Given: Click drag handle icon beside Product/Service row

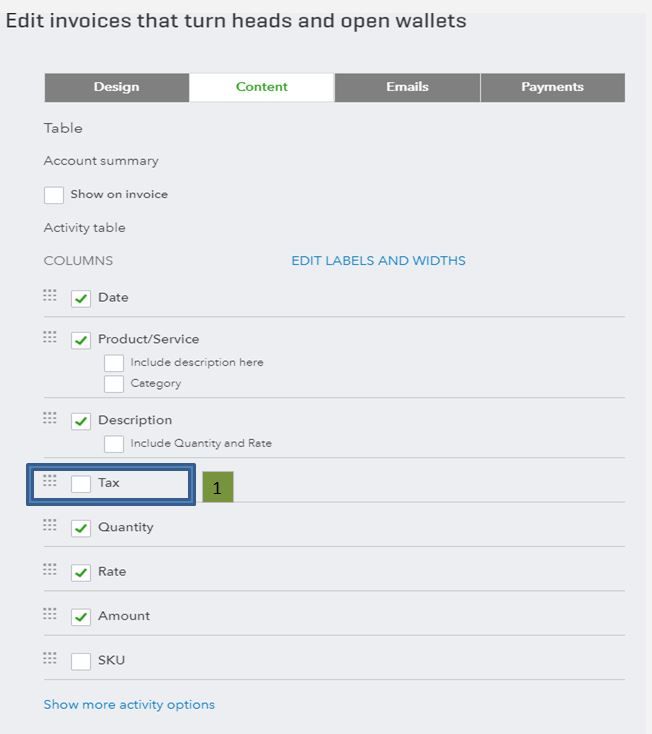Looking at the screenshot, I should [x=50, y=338].
